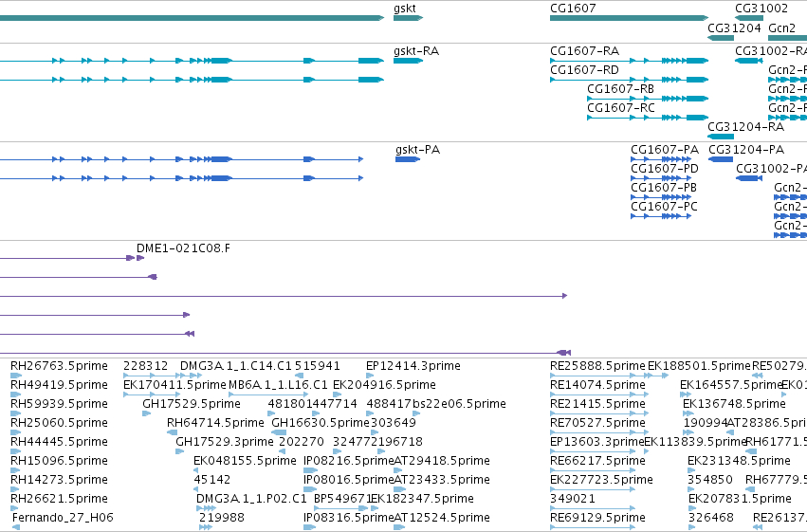Click the MB6A.1_1.L16.C1 label
This screenshot has height=532, width=807.
pyautogui.click(x=278, y=385)
